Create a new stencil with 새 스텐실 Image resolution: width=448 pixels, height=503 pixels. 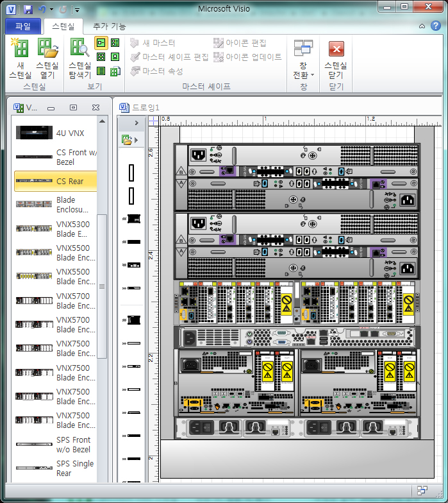(x=21, y=59)
